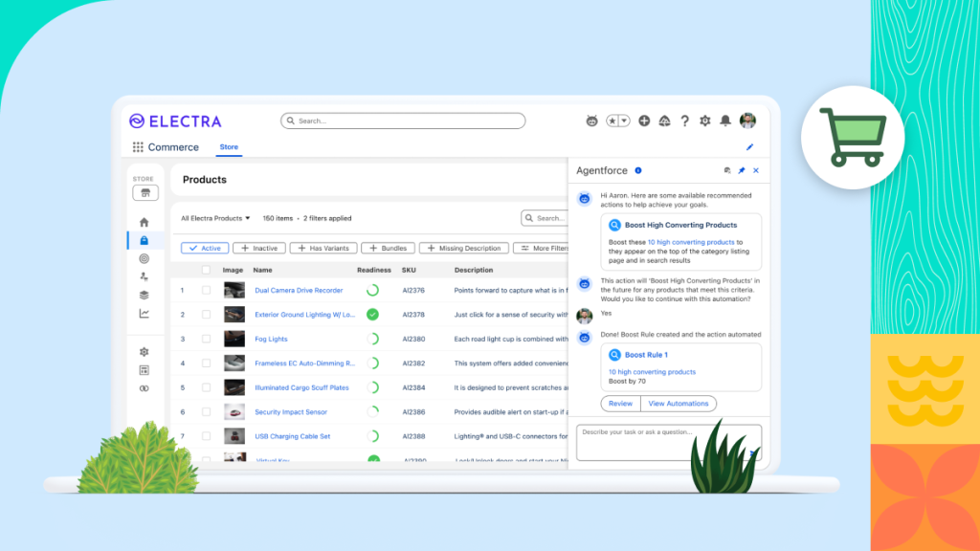
Task: Click the global create plus icon
Action: click(x=644, y=121)
